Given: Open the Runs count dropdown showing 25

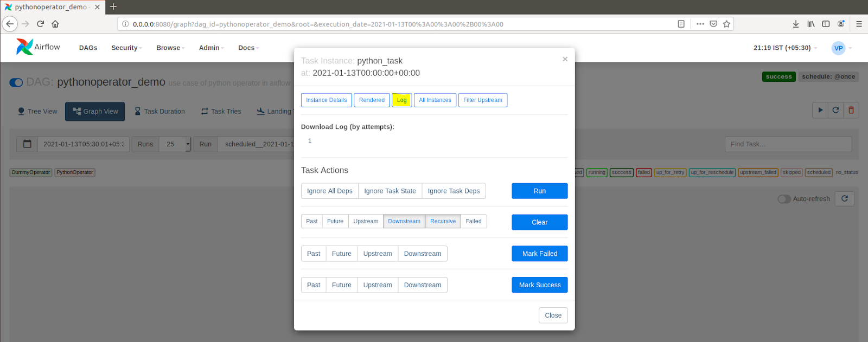Looking at the screenshot, I should (x=175, y=144).
